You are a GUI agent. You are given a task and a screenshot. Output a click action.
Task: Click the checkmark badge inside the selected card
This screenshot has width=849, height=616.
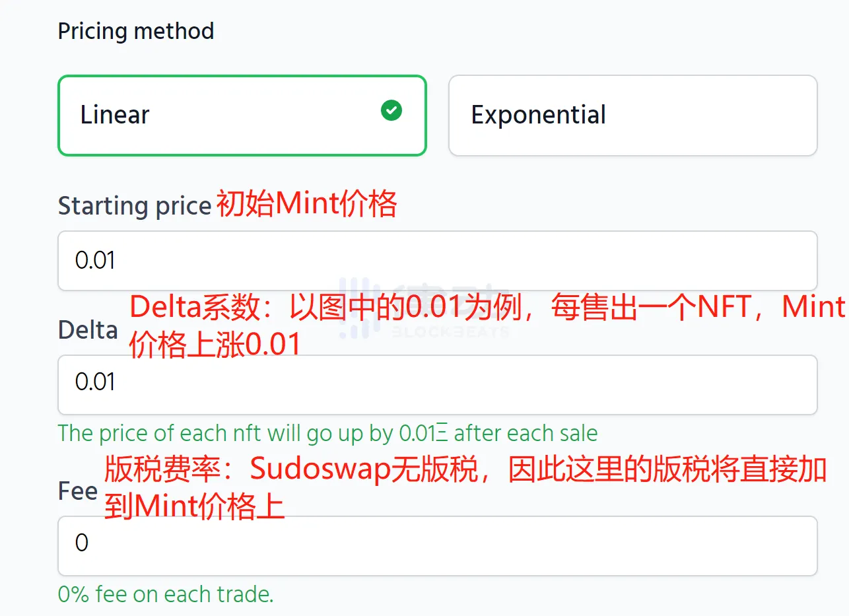point(391,111)
